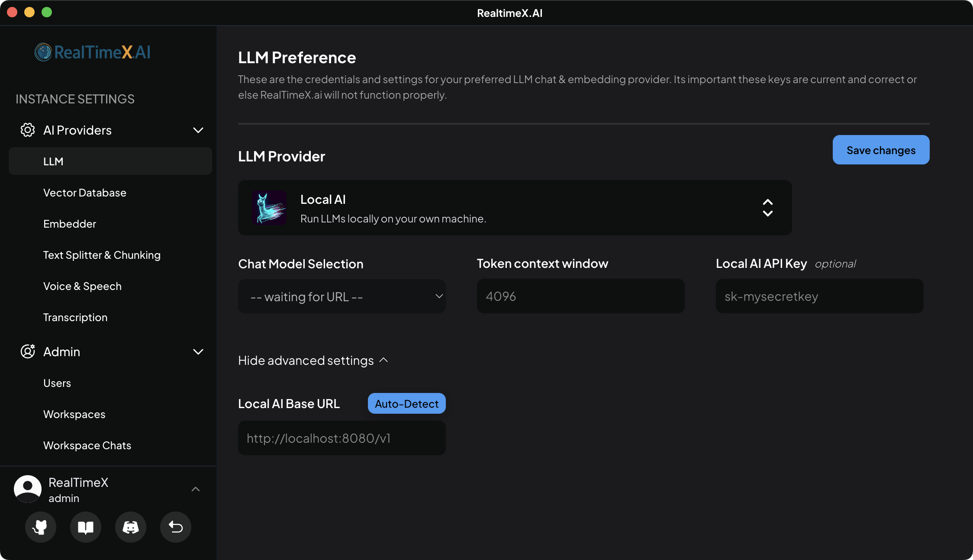This screenshot has width=973, height=560.
Task: Collapse the Admin section
Action: [x=198, y=351]
